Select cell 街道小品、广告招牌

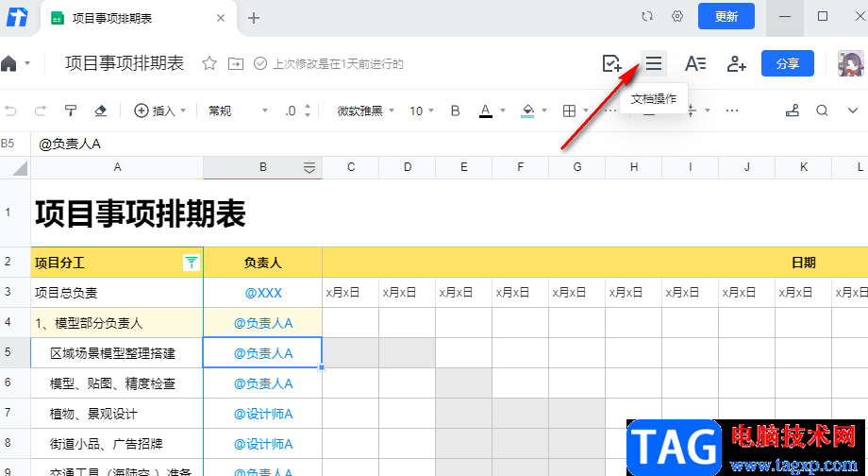[x=117, y=444]
